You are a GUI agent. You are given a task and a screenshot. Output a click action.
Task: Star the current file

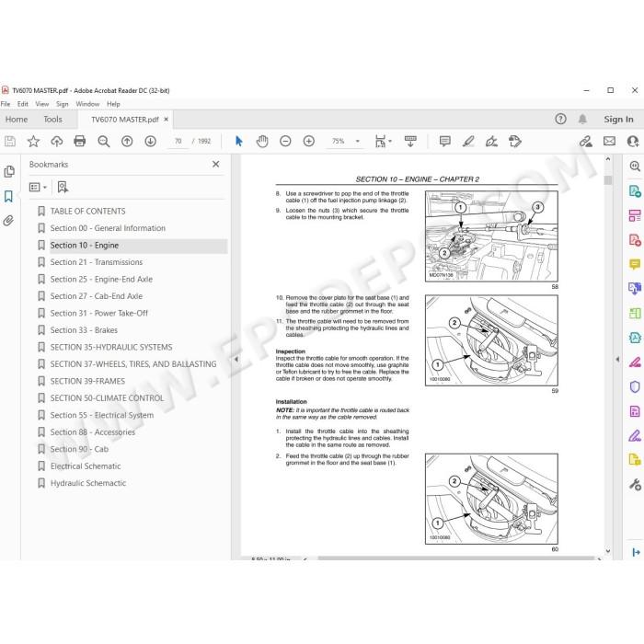[x=33, y=142]
